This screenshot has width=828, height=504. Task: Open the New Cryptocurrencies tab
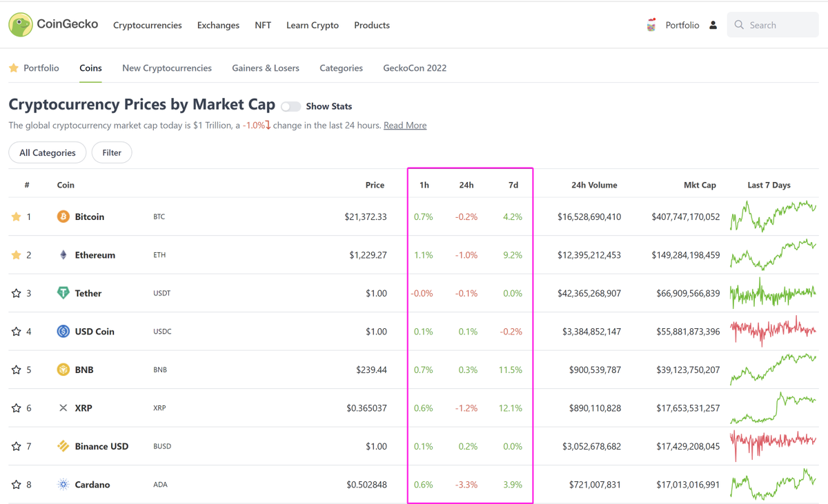click(x=167, y=68)
